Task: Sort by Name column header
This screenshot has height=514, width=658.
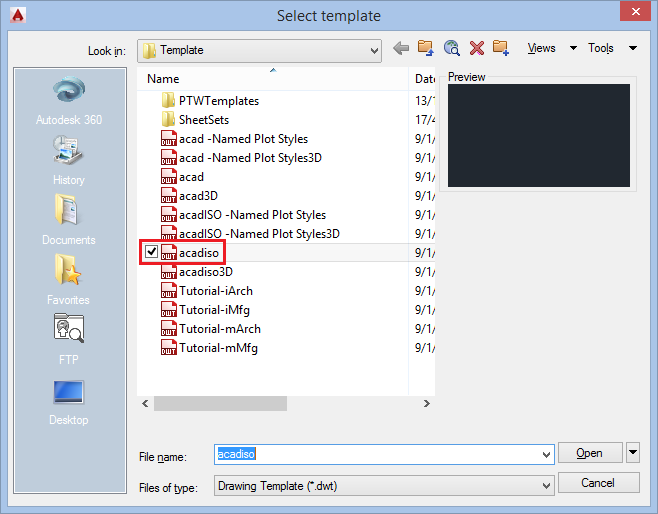Action: [273, 79]
